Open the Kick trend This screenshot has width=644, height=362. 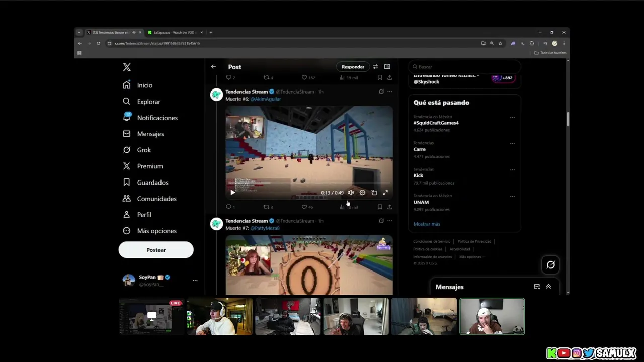pyautogui.click(x=418, y=176)
